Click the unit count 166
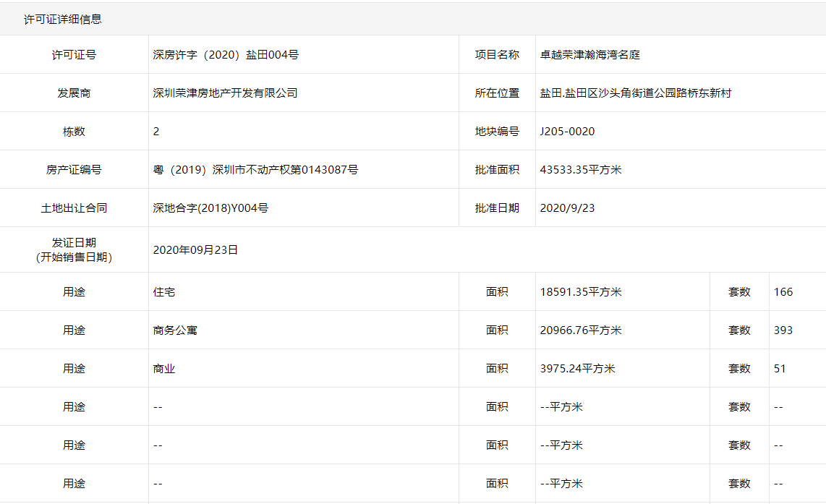 coord(783,292)
